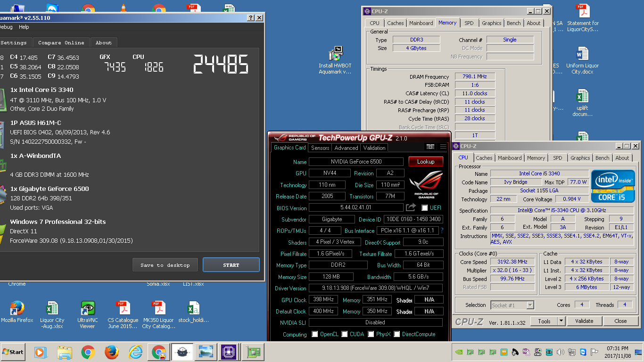Open the Windows Start button
The width and height of the screenshot is (644, 362).
[x=13, y=352]
